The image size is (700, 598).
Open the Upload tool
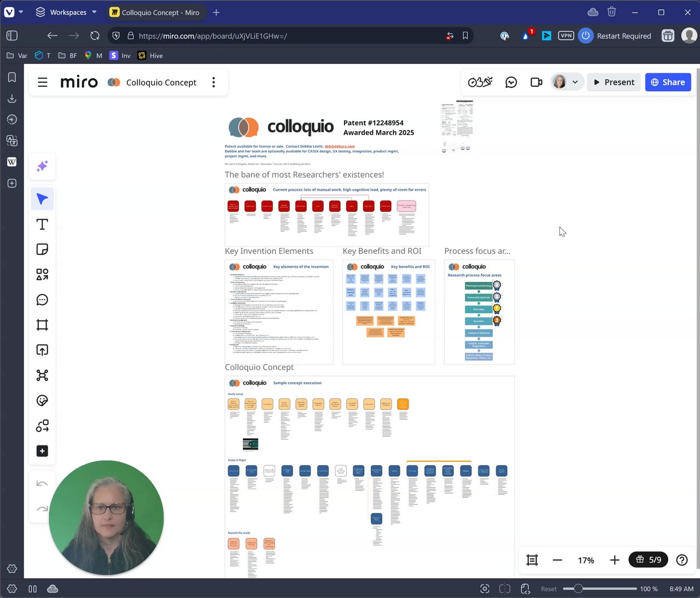coord(42,350)
